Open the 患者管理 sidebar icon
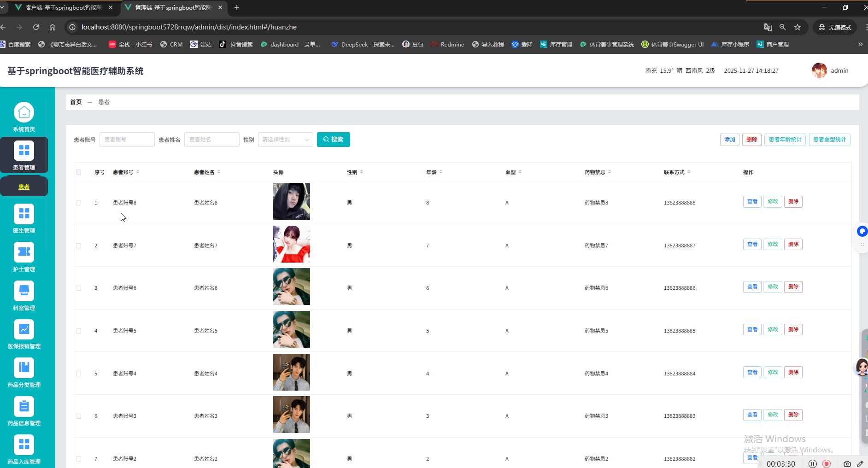868x468 pixels. [x=24, y=151]
